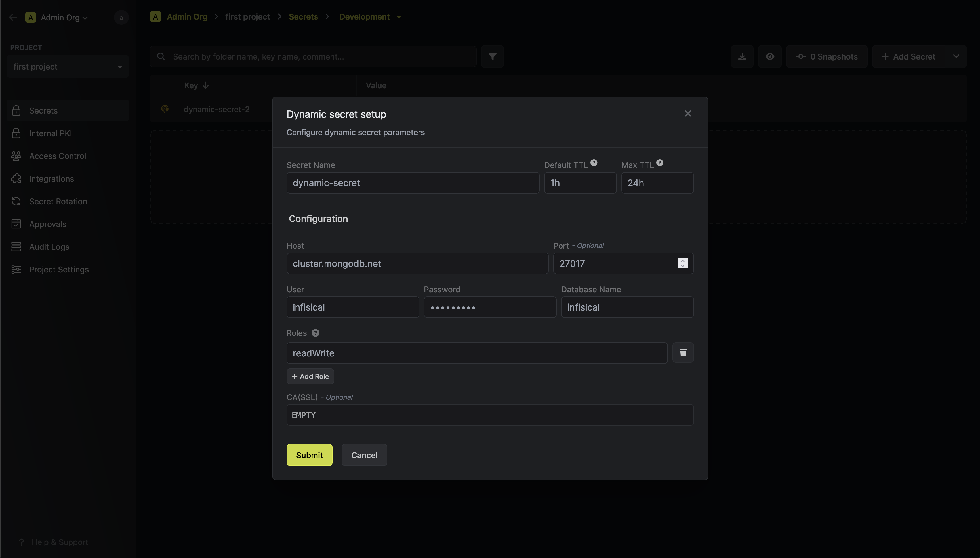The image size is (980, 558).
Task: Click the Database Name input field
Action: point(627,307)
